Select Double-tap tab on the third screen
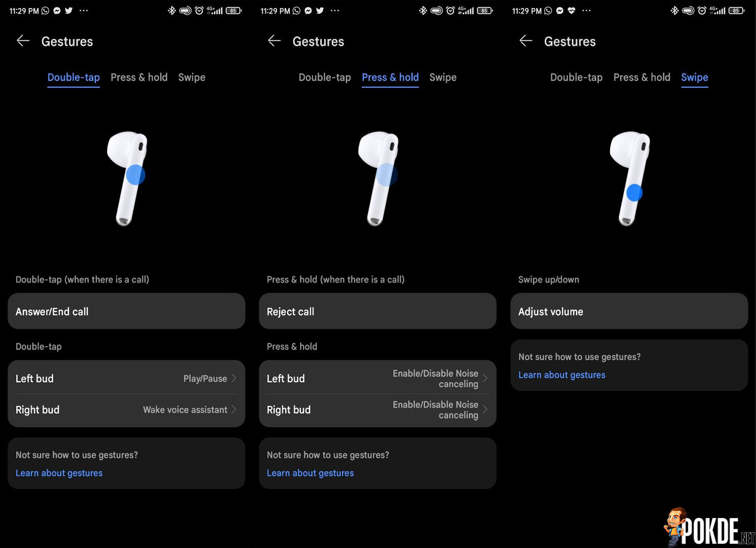 click(576, 77)
